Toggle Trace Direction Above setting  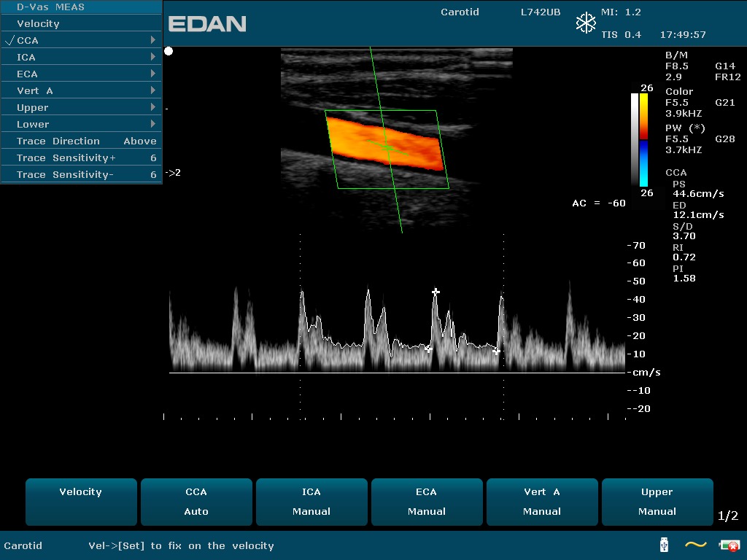pos(81,141)
